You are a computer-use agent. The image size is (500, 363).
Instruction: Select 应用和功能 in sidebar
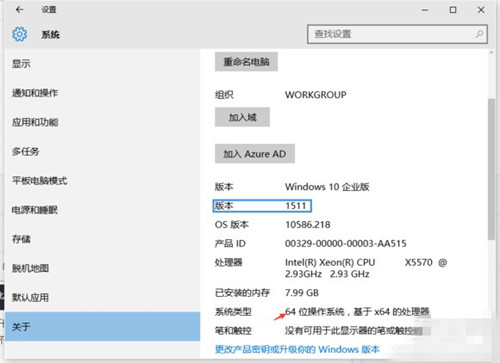click(x=35, y=122)
